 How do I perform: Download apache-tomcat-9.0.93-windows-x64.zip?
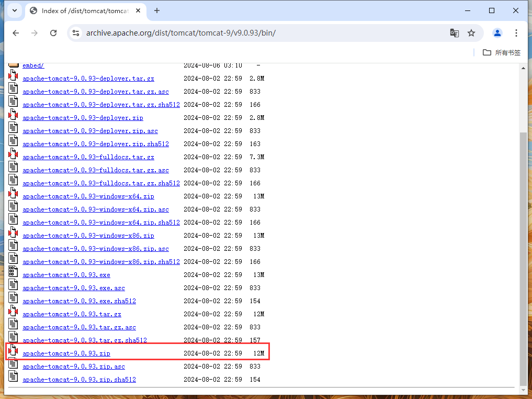pyautogui.click(x=88, y=196)
